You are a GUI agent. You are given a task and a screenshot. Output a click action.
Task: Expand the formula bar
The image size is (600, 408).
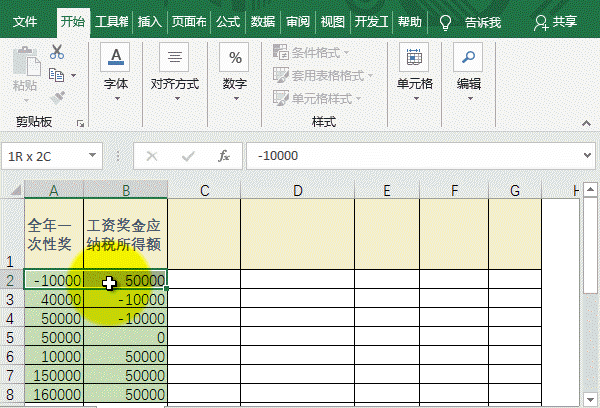click(585, 156)
